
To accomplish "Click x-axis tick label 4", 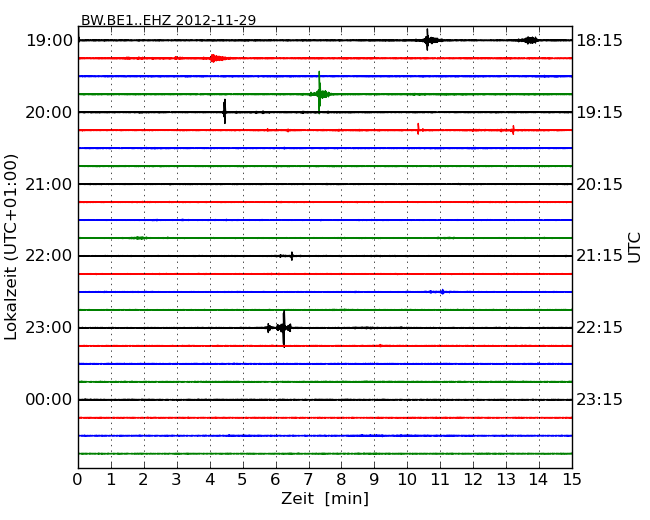I will (x=210, y=479).
